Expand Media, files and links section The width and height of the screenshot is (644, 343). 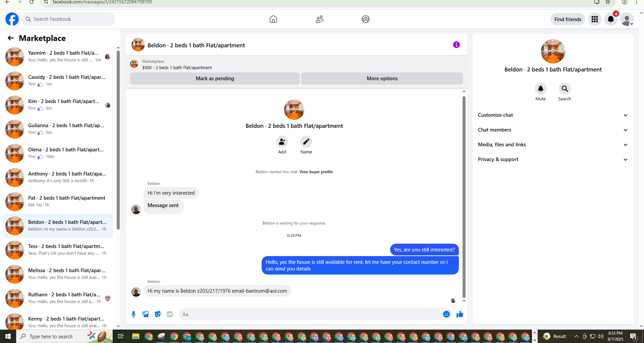[553, 145]
